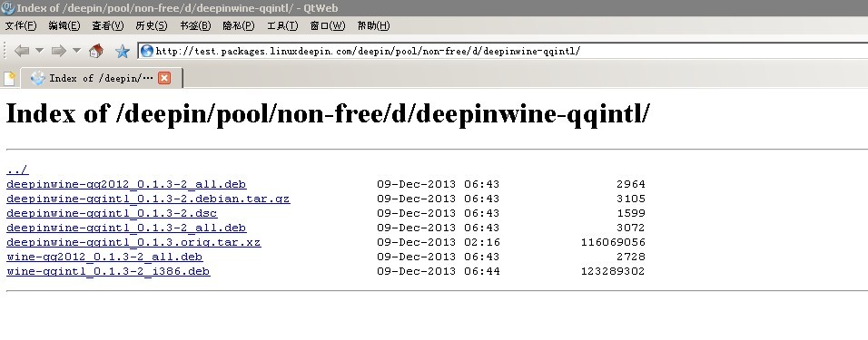
Task: Click the size value 3105
Action: (x=631, y=199)
